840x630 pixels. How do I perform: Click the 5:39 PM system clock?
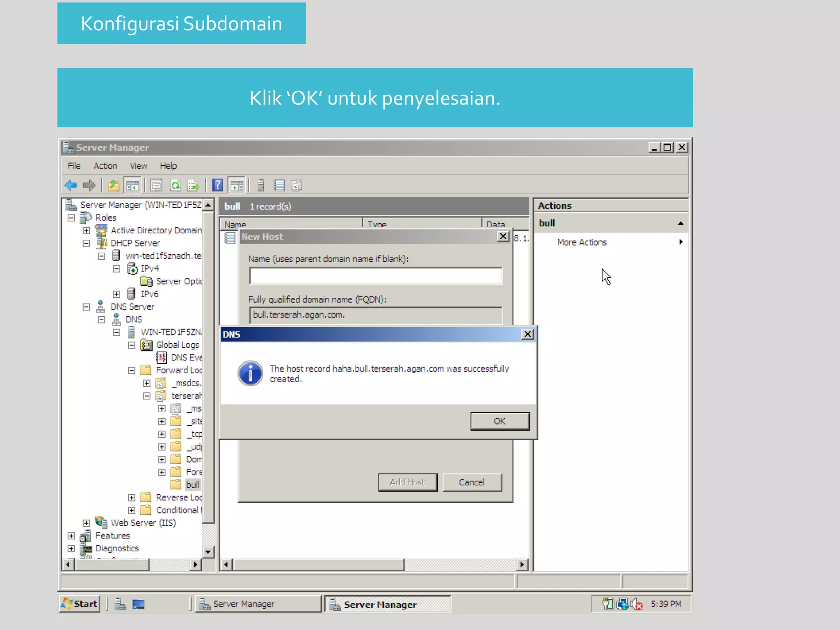666,604
